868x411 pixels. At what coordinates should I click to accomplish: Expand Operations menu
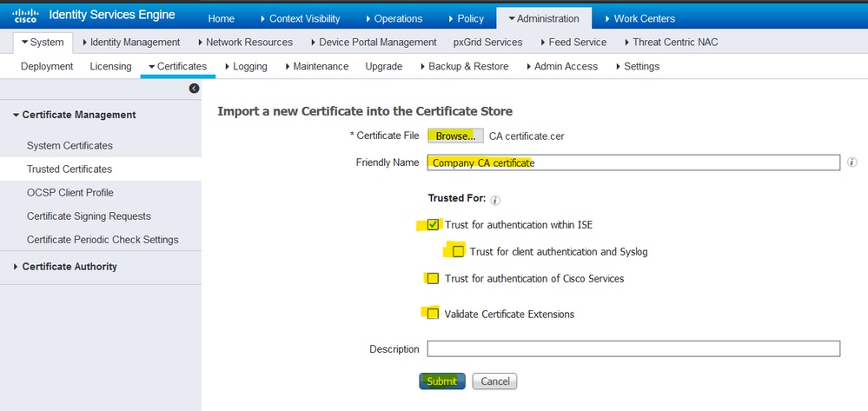pyautogui.click(x=394, y=18)
